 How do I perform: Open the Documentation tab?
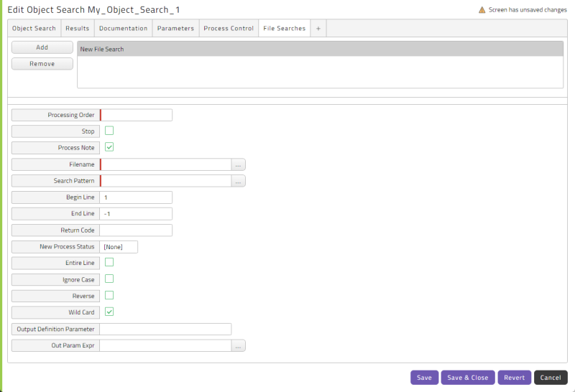click(123, 28)
